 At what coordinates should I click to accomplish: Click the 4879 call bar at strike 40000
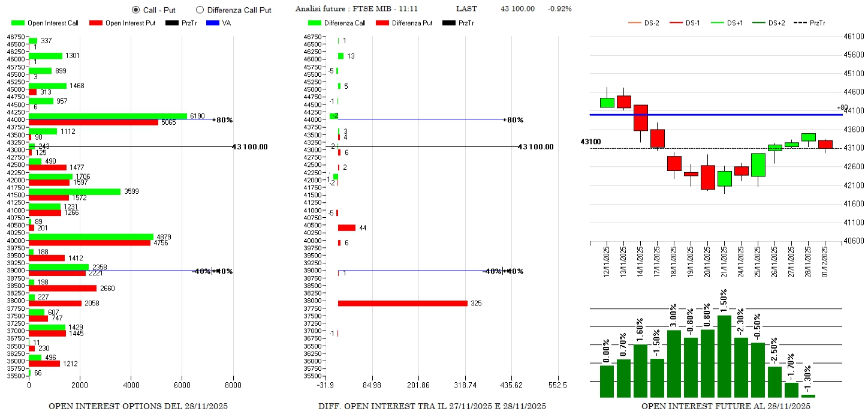pyautogui.click(x=91, y=237)
